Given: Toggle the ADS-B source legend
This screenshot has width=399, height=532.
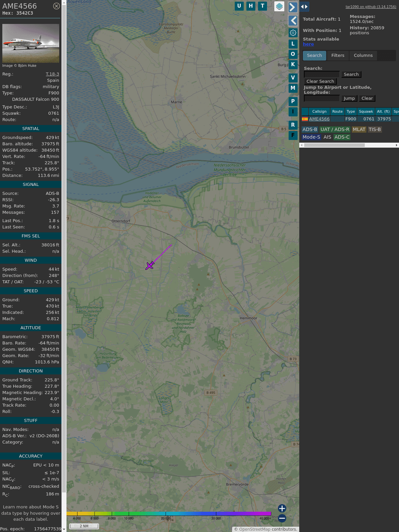Looking at the screenshot, I should [x=310, y=130].
